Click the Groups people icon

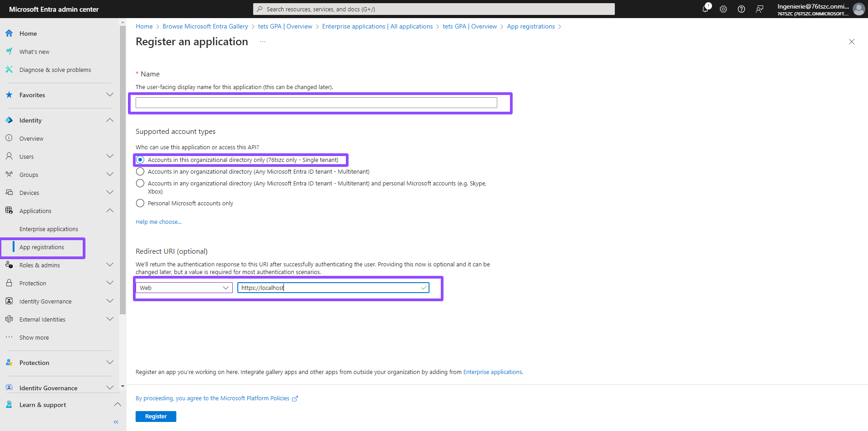pyautogui.click(x=9, y=174)
